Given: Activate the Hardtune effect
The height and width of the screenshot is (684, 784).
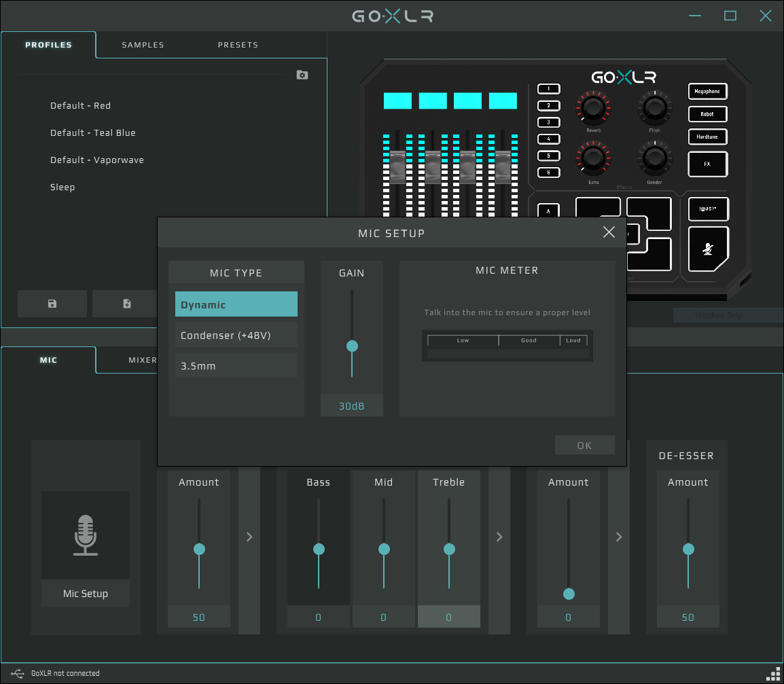Looking at the screenshot, I should 707,137.
